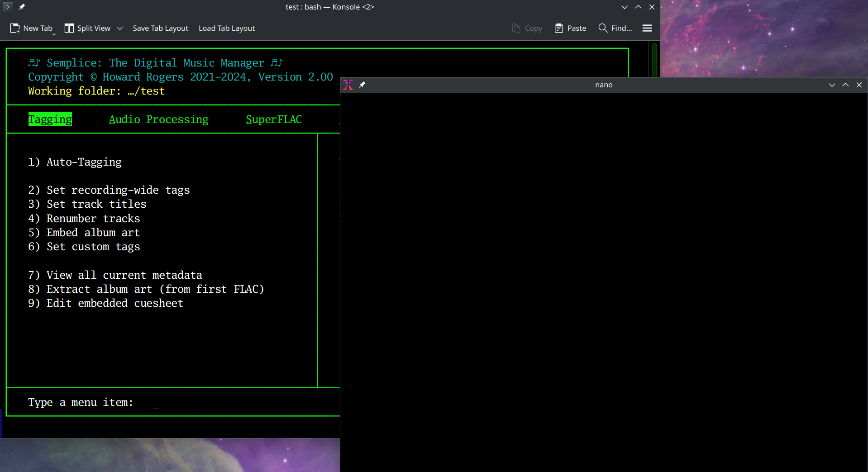
Task: Click the Paste icon in the toolbar
Action: [559, 28]
